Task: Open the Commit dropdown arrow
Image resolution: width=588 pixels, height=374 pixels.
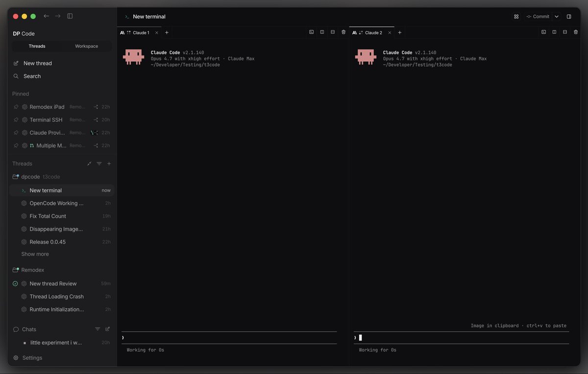Action: click(556, 17)
